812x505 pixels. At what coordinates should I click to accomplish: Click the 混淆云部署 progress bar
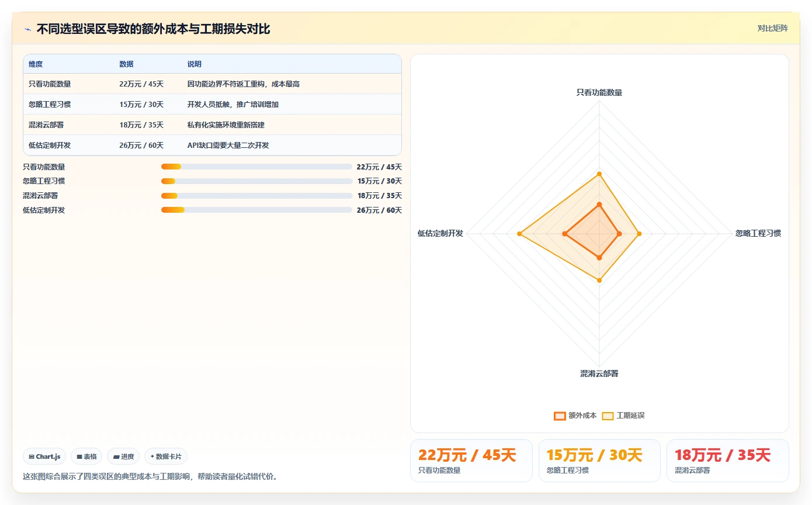coord(256,196)
